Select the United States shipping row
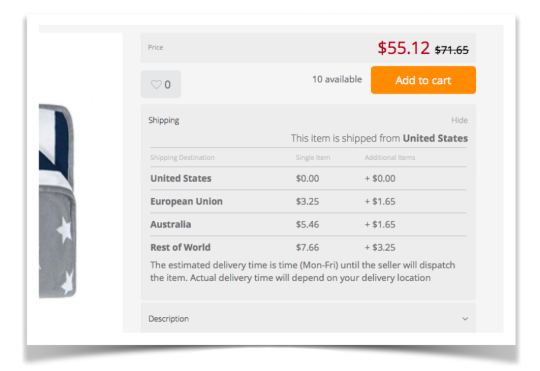Viewport: 540px width, 371px height. [x=308, y=178]
